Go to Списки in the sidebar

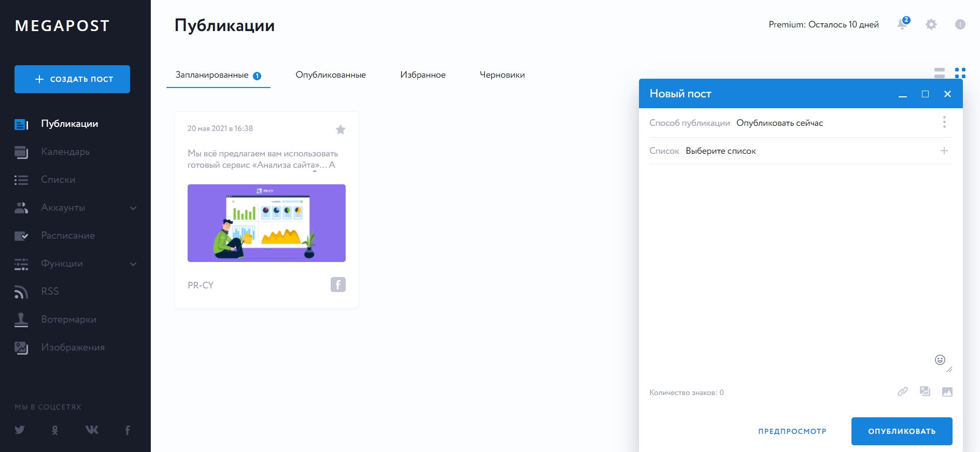[58, 180]
